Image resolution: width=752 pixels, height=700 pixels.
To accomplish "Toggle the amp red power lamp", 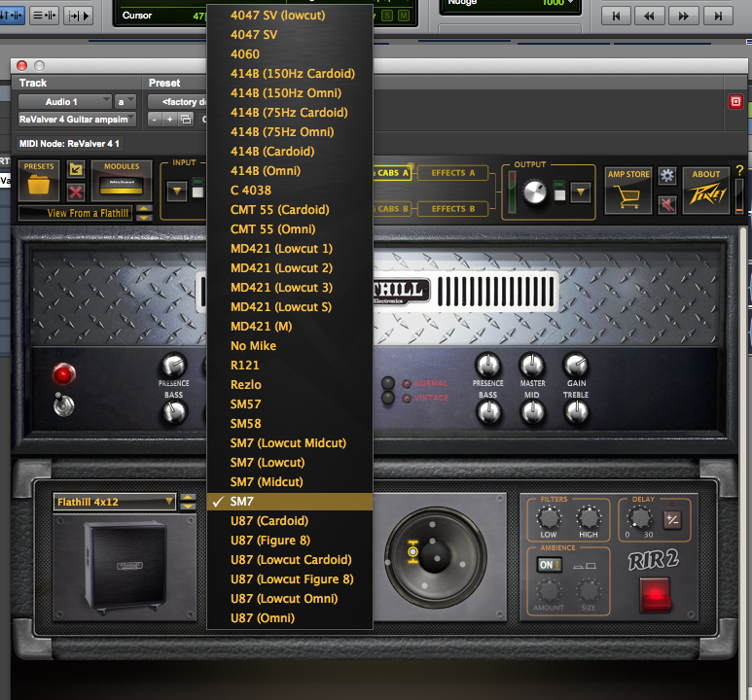I will 64,374.
